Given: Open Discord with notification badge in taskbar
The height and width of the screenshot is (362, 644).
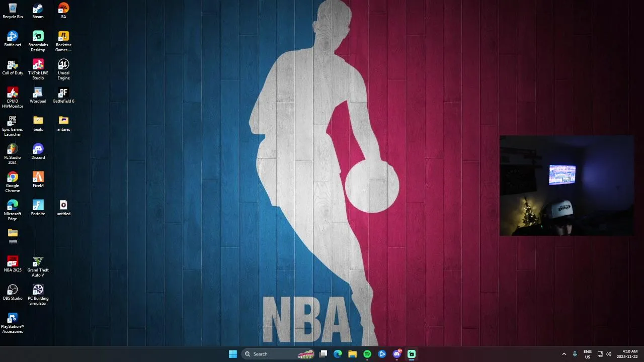Looking at the screenshot, I should (397, 354).
